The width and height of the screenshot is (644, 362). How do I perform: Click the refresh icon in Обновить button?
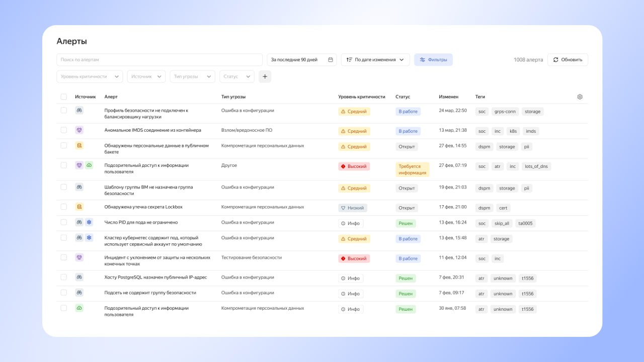click(555, 60)
